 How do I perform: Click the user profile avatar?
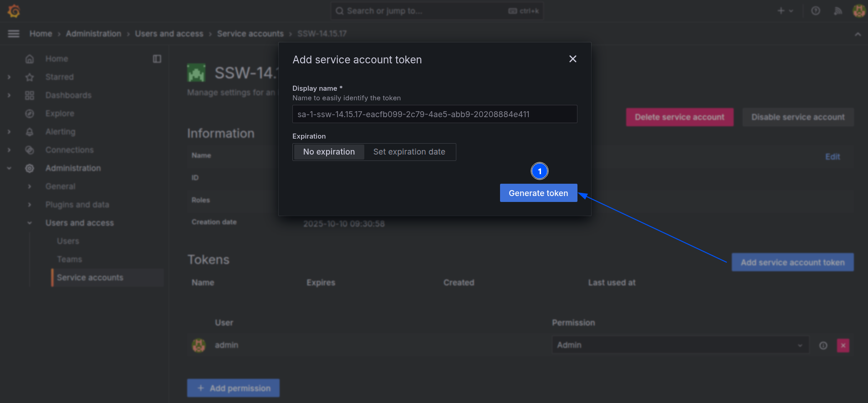[859, 11]
